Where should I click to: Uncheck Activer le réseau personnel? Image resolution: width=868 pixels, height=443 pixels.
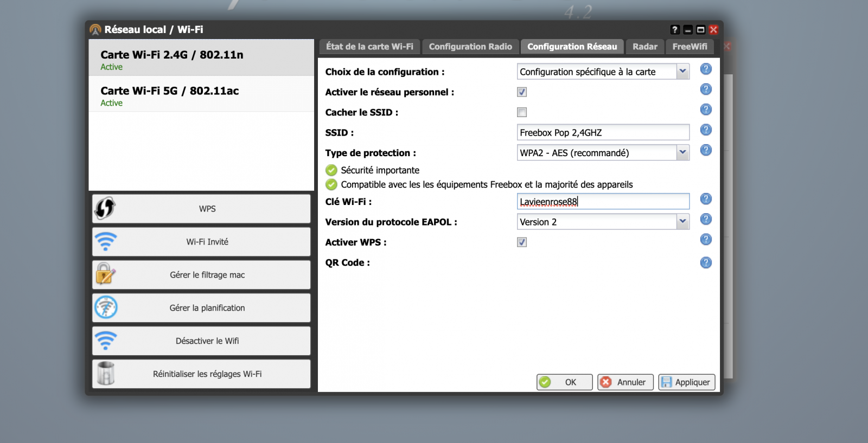pyautogui.click(x=522, y=92)
